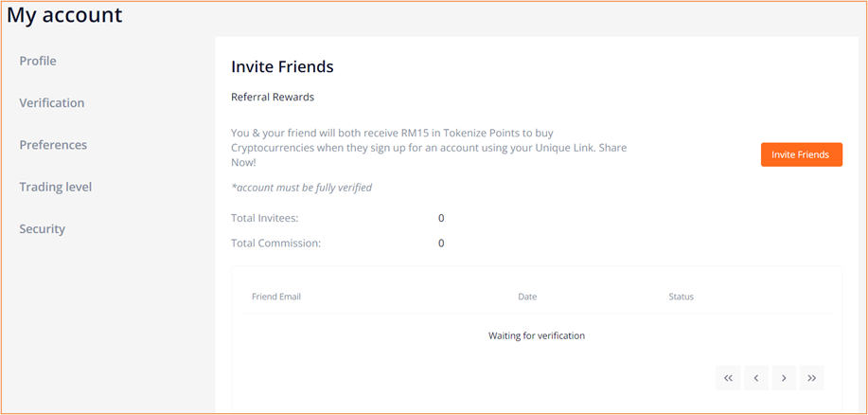This screenshot has width=868, height=415.
Task: Go to first page of invitee list
Action: pyautogui.click(x=728, y=378)
